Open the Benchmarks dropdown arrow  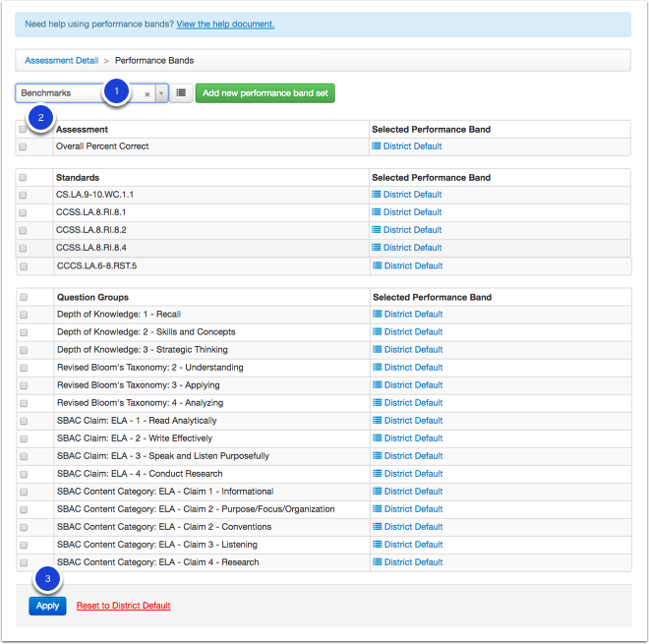pyautogui.click(x=161, y=93)
